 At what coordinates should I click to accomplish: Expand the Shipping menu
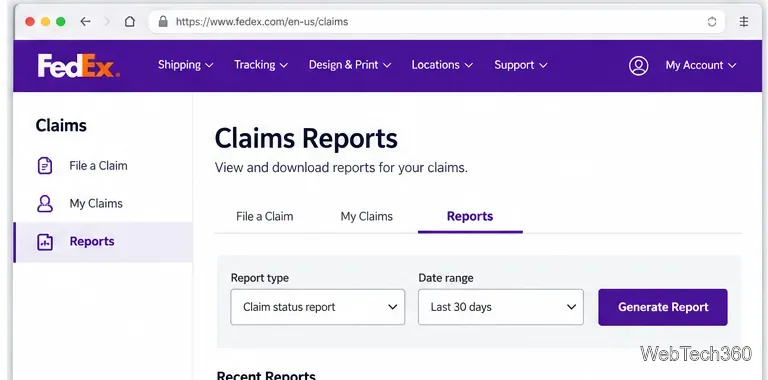185,65
